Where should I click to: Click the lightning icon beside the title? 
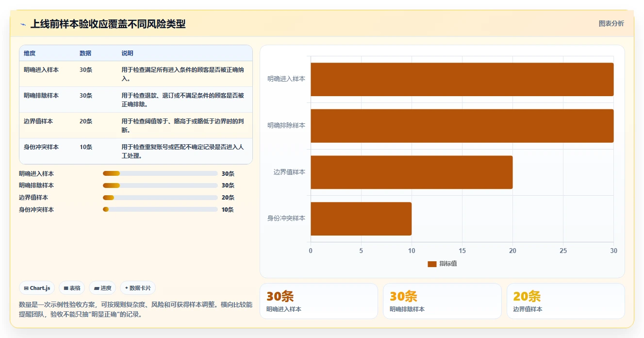[x=23, y=24]
